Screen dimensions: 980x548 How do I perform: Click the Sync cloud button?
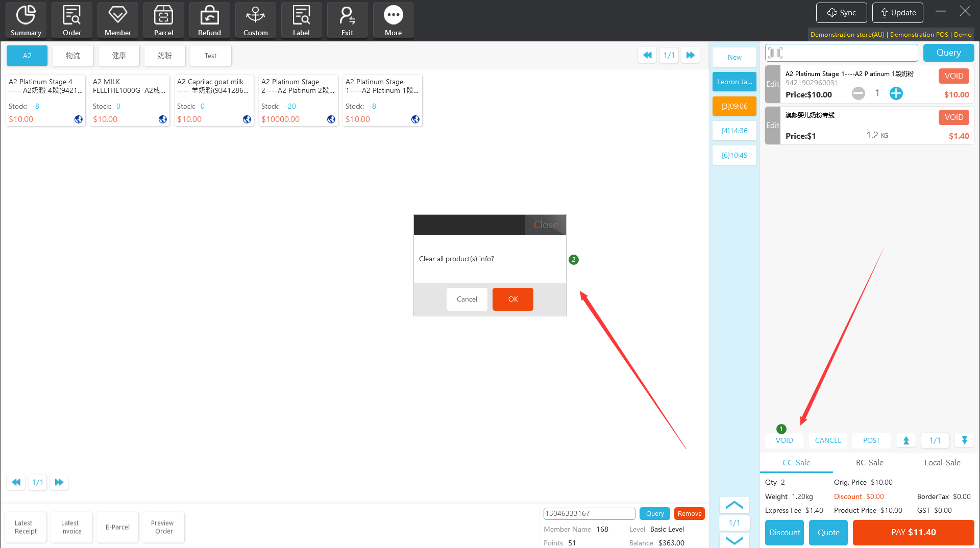click(841, 13)
